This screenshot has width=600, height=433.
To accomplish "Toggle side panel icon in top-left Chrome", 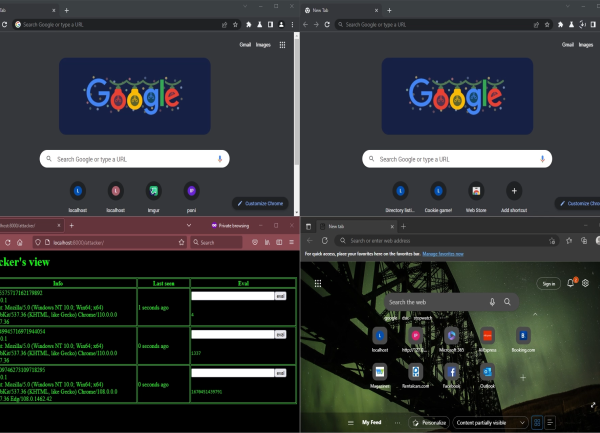I will pyautogui.click(x=271, y=24).
